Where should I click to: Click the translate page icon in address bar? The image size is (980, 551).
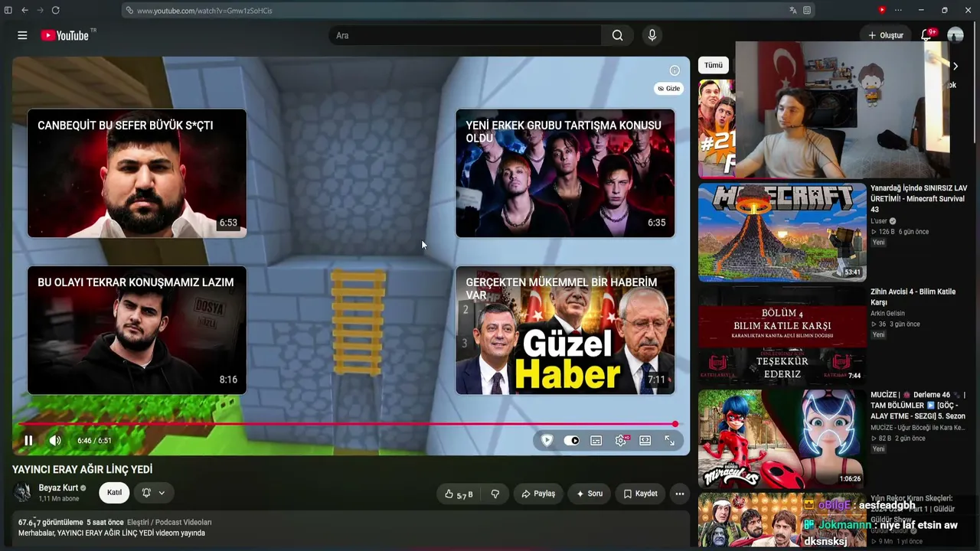click(793, 10)
